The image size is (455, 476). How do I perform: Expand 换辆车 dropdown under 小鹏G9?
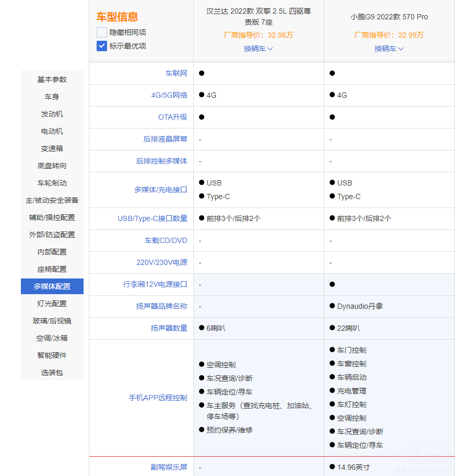(x=389, y=49)
